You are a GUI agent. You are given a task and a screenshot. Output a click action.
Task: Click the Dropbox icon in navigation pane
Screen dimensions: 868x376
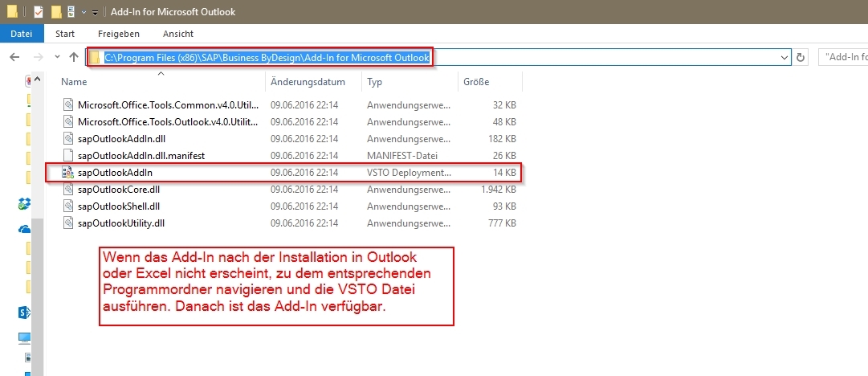[24, 204]
